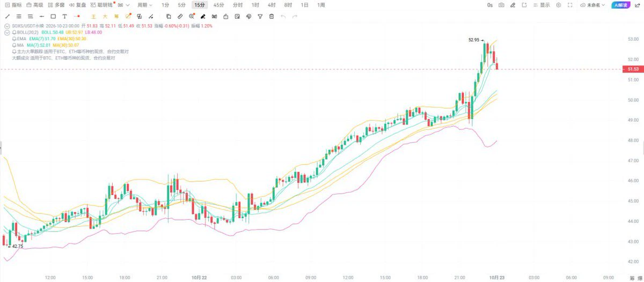Switch to the 1周 timeframe

pyautogui.click(x=321, y=5)
